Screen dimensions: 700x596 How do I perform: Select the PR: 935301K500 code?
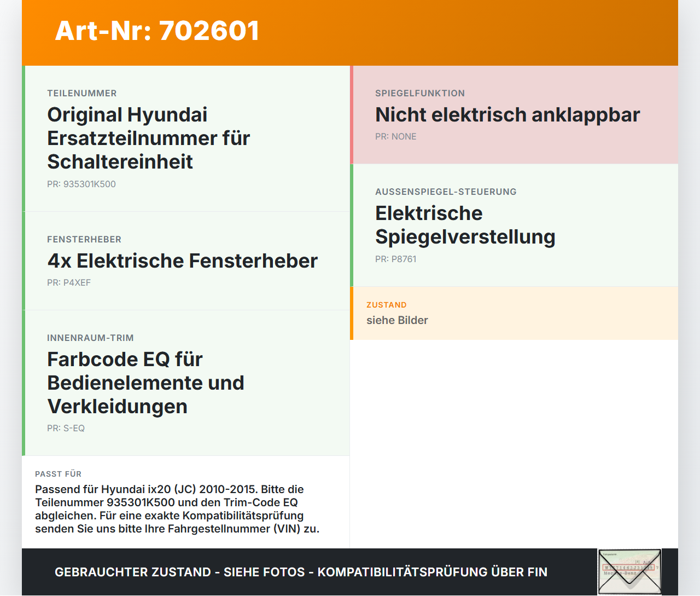[81, 184]
